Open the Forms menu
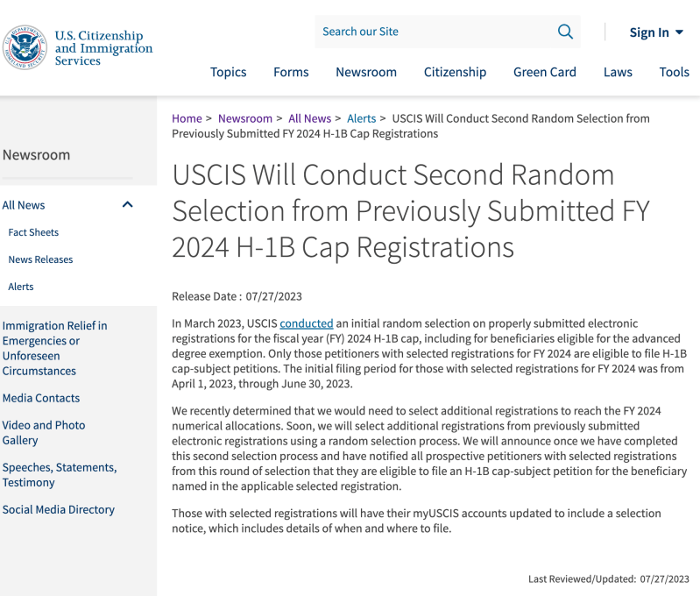Viewport: 700px width, 596px height. point(291,72)
